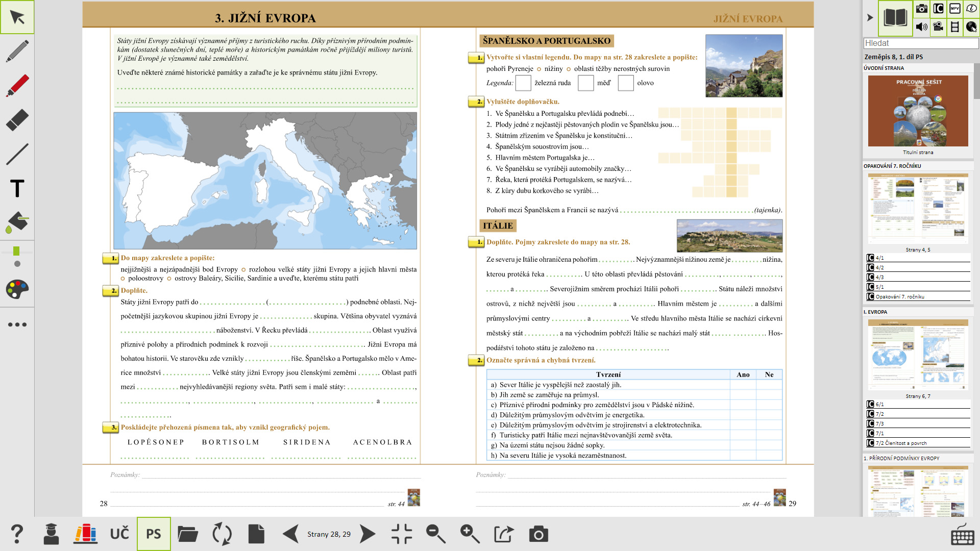
Task: Open interactive exercise 4/1
Action: point(918,258)
